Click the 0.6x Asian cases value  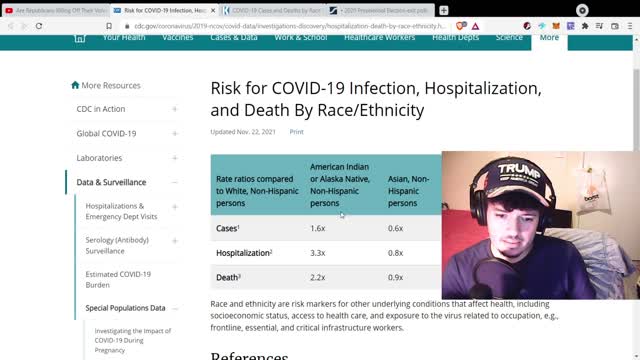click(396, 228)
